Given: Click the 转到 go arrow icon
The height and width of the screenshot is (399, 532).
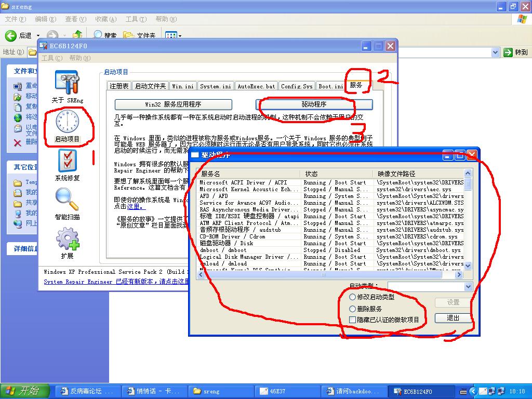Looking at the screenshot, I should tap(508, 52).
